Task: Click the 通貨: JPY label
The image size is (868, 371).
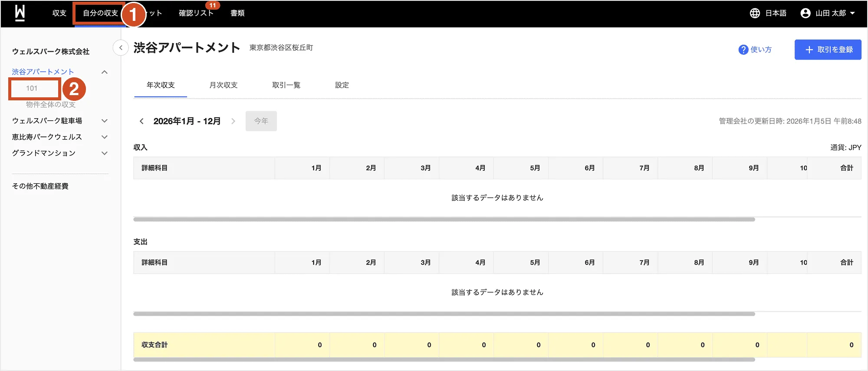Action: coord(846,148)
